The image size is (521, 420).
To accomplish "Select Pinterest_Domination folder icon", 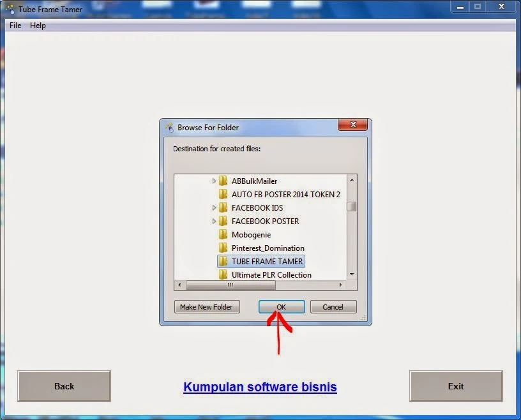I will point(223,248).
